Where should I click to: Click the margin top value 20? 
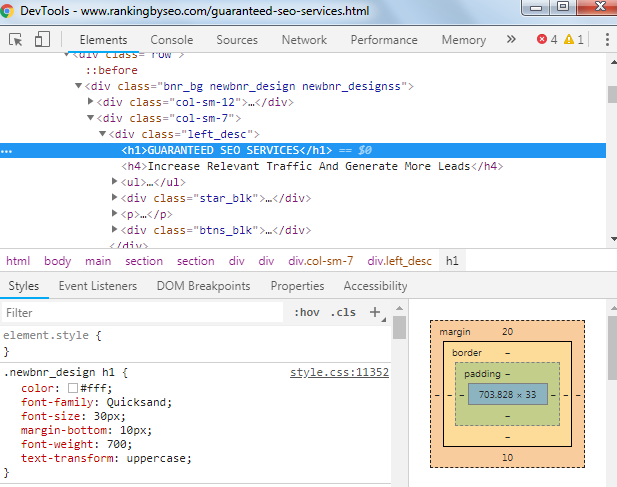[x=507, y=332]
